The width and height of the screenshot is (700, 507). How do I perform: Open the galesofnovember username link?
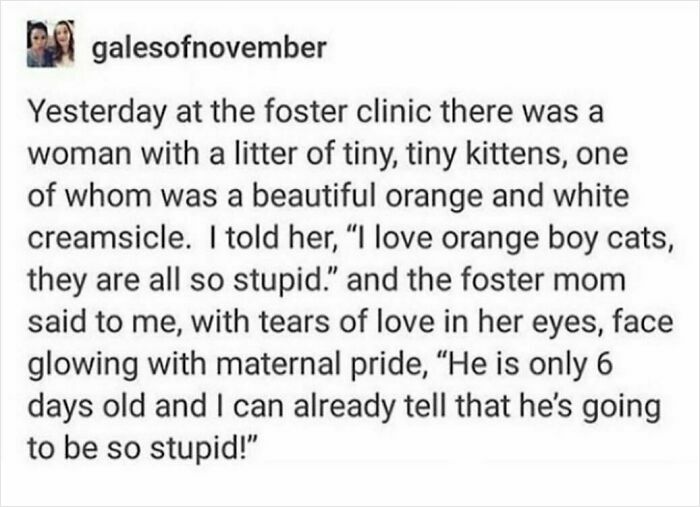click(209, 49)
